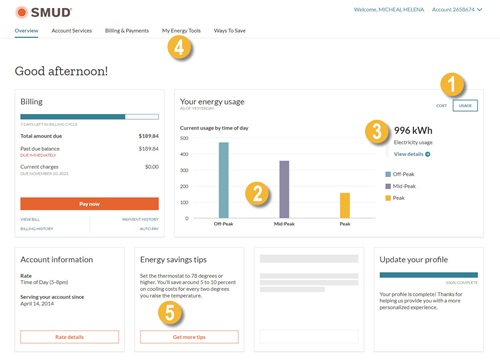Click the tall Off-Peak chart bar
Screen dimensions: 500x363
[x=224, y=180]
